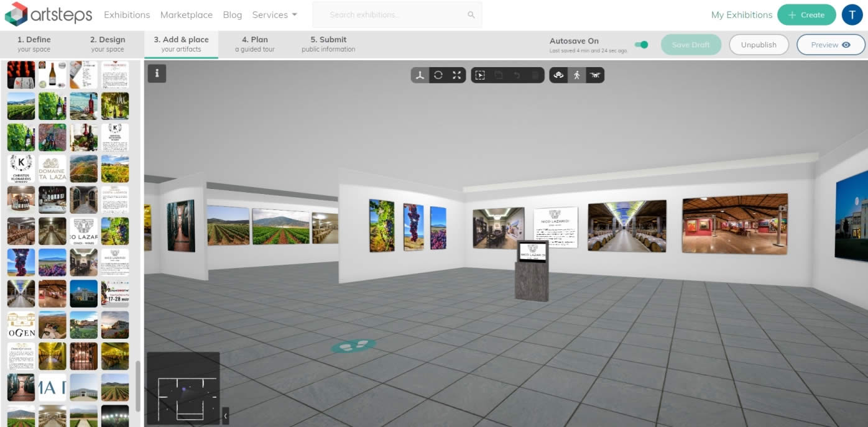This screenshot has height=427, width=868.
Task: Click the Unpublish button
Action: (x=759, y=45)
